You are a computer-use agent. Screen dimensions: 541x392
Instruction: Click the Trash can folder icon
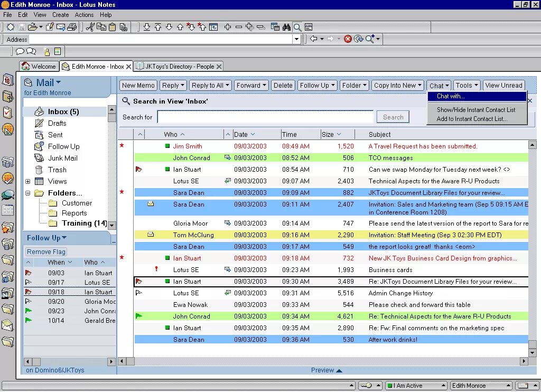tap(39, 170)
